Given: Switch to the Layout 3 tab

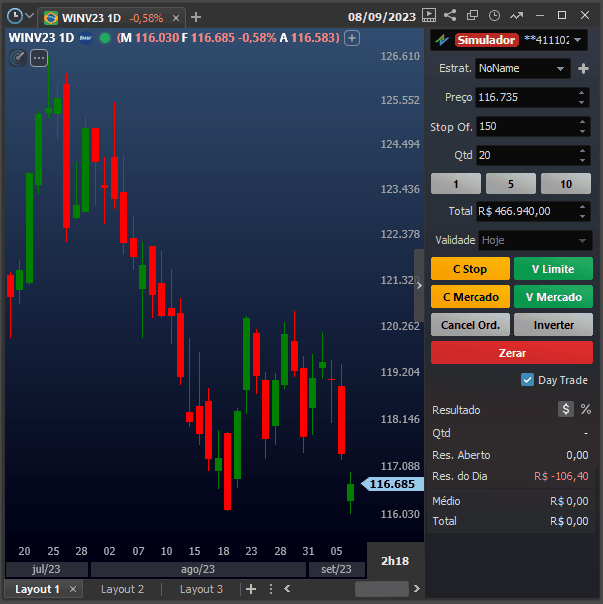Looking at the screenshot, I should pos(201,589).
